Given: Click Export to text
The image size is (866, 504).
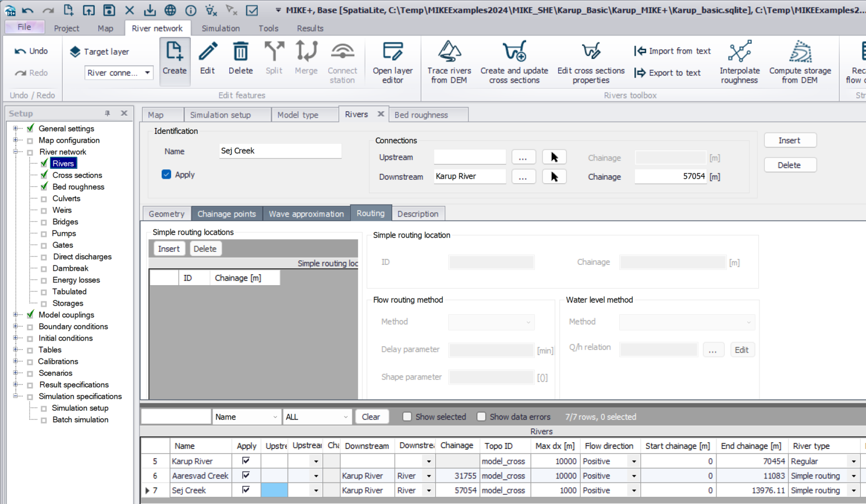Looking at the screenshot, I should (x=667, y=73).
